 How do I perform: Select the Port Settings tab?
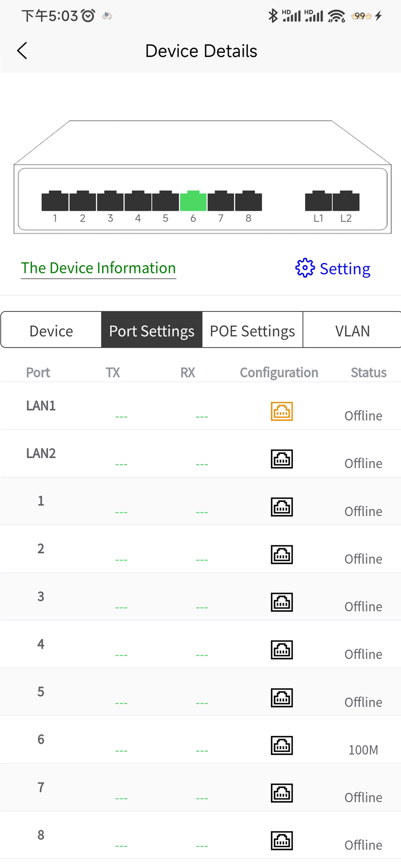152,331
